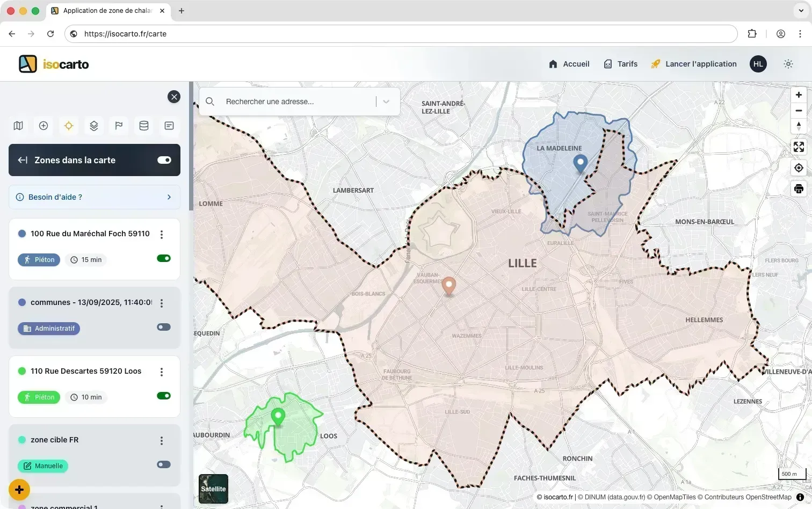The height and width of the screenshot is (509, 812).
Task: Select the flag marker tool
Action: pyautogui.click(x=118, y=125)
